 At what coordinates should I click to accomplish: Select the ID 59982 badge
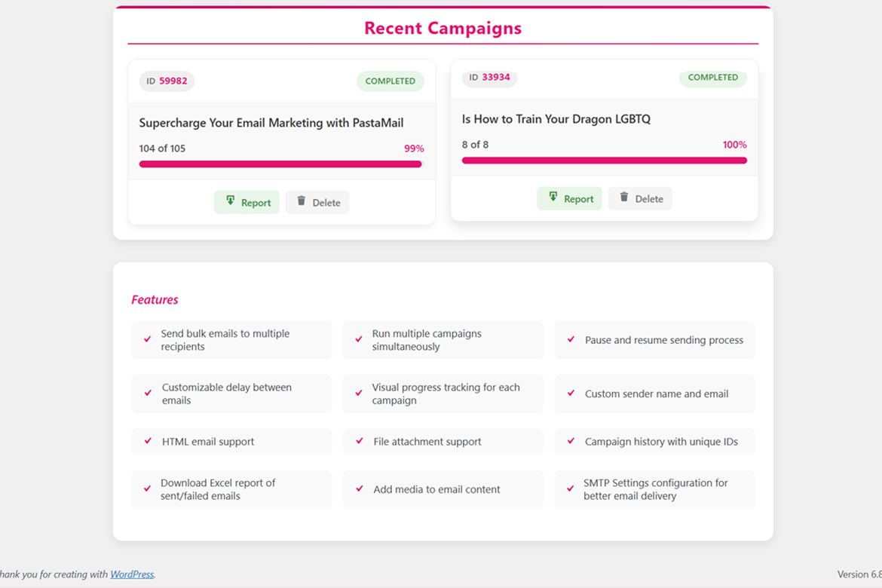tap(167, 81)
